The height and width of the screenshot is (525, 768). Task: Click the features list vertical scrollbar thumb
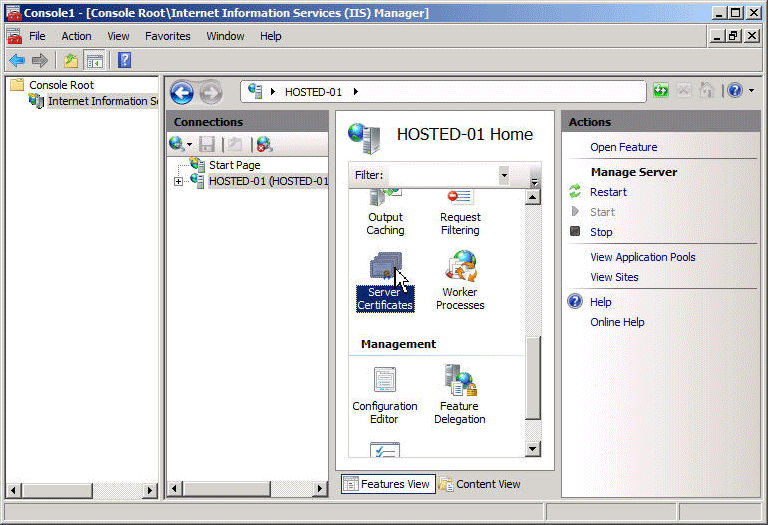533,377
